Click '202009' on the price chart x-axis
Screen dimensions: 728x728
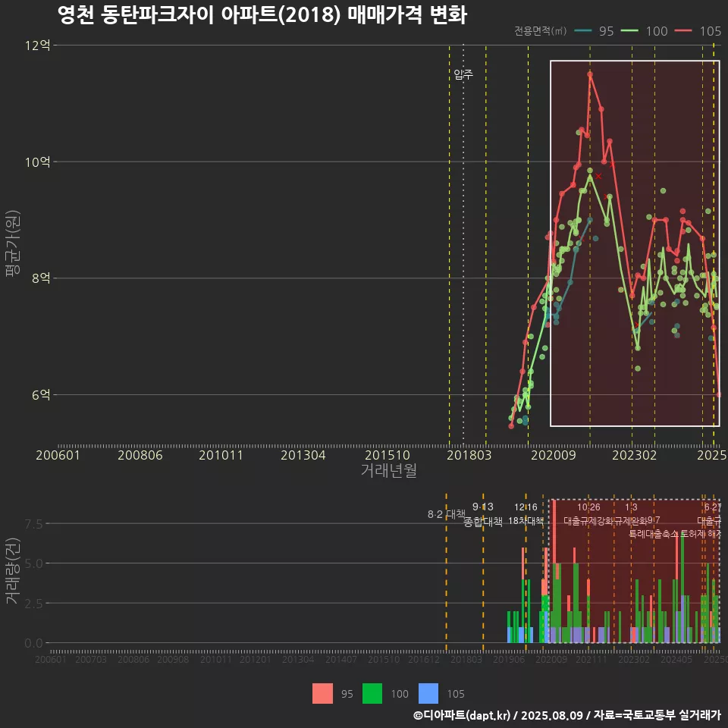(554, 455)
